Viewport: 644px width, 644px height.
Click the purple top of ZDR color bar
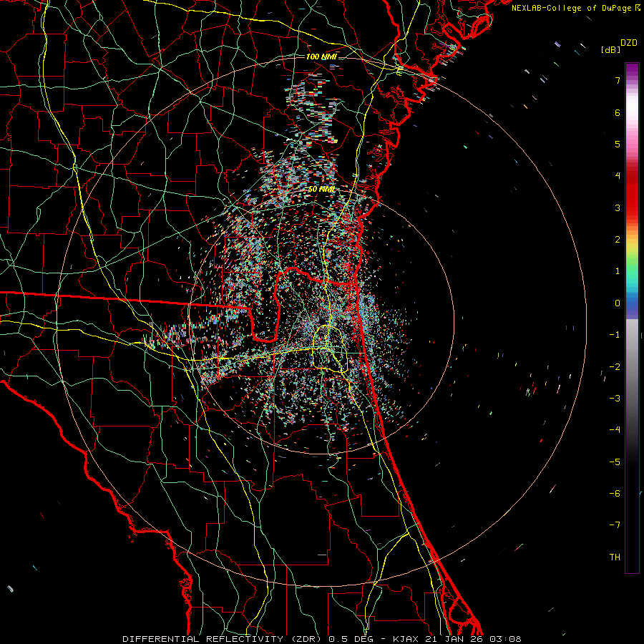632,70
